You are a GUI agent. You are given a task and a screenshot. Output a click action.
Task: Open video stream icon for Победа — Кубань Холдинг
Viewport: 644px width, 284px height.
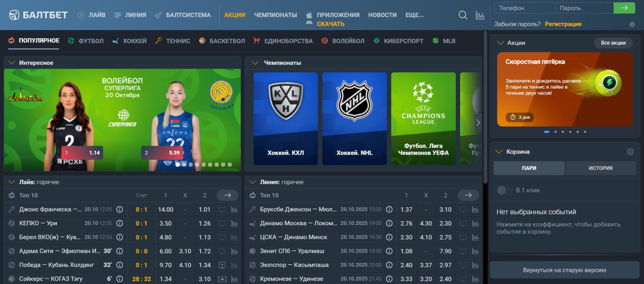[222, 265]
